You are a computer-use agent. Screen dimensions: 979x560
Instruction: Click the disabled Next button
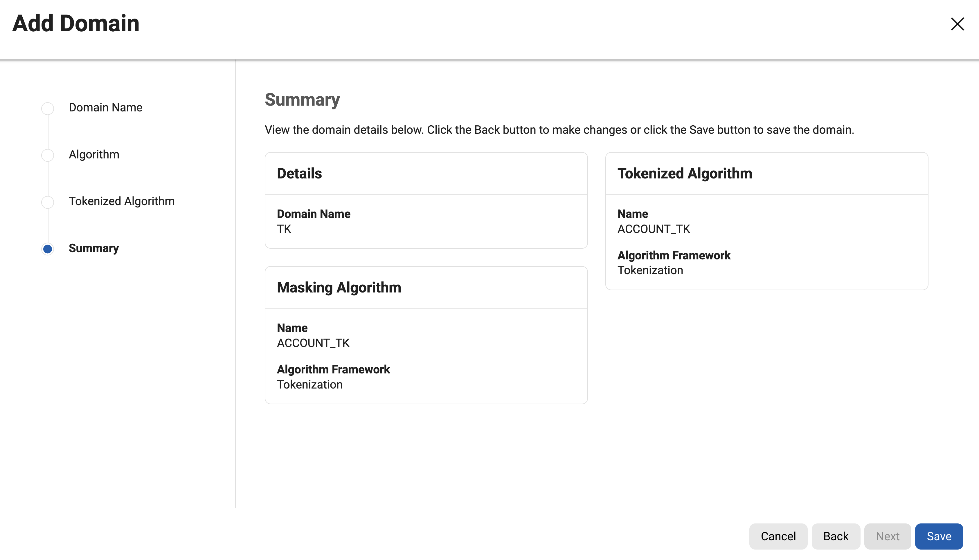[888, 536]
